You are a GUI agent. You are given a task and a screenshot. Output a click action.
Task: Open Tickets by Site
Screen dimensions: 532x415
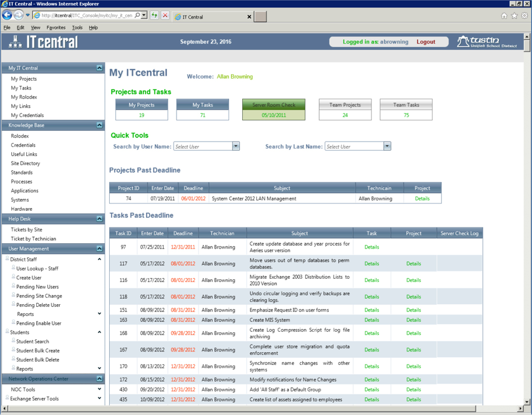tap(26, 229)
